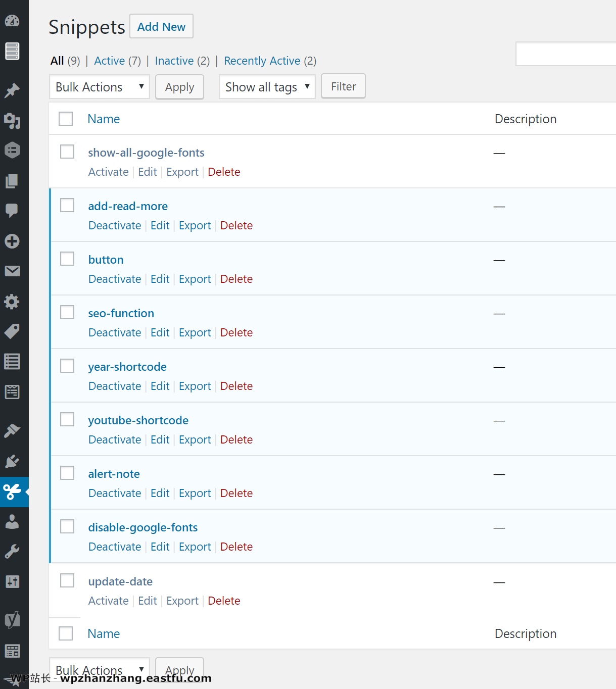
Task: Open the Show all tags dropdown
Action: pos(267,87)
